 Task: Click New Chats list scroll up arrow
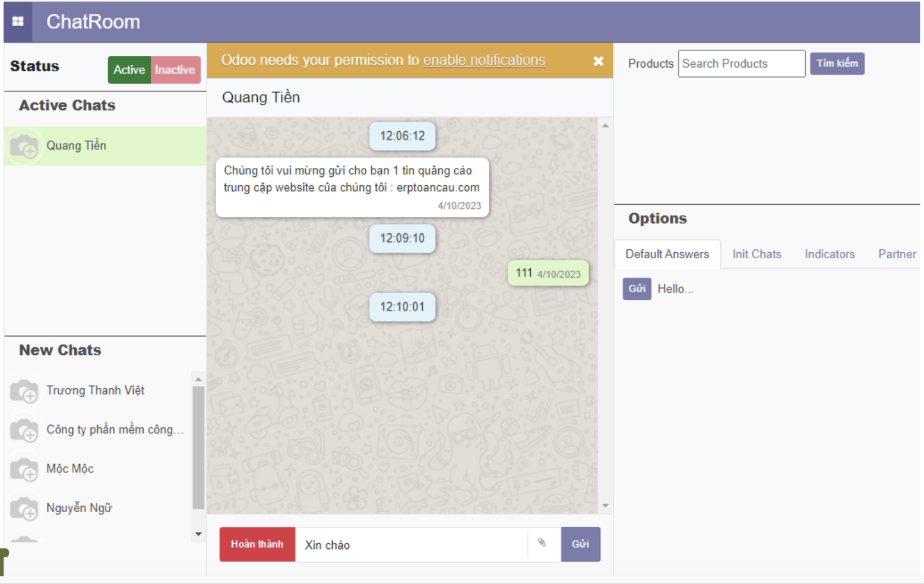198,379
